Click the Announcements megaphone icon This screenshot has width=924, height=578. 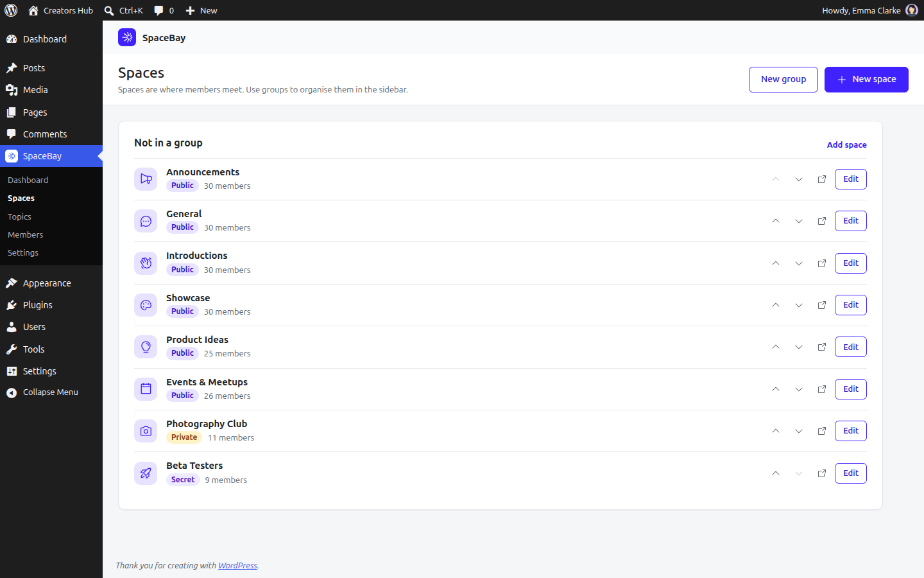146,179
